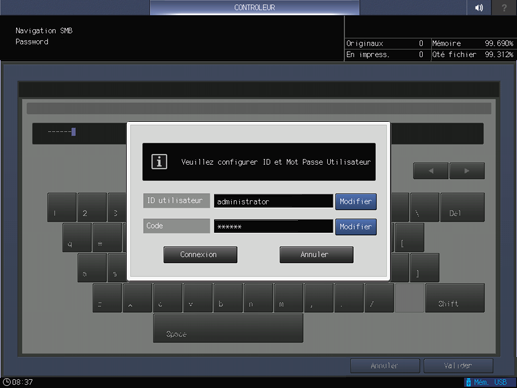Cancel the login dialog with Annuler
Viewport: 517px width, 388px height.
[x=316, y=255]
